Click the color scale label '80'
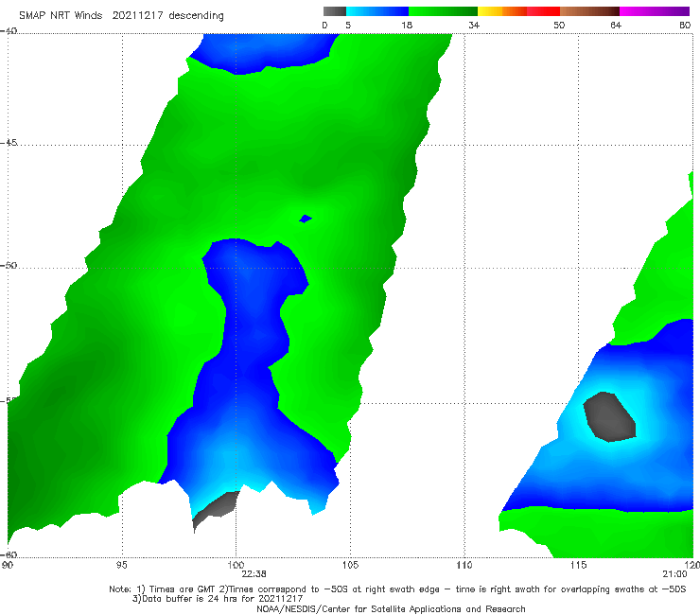This screenshot has width=700, height=615. (x=685, y=26)
